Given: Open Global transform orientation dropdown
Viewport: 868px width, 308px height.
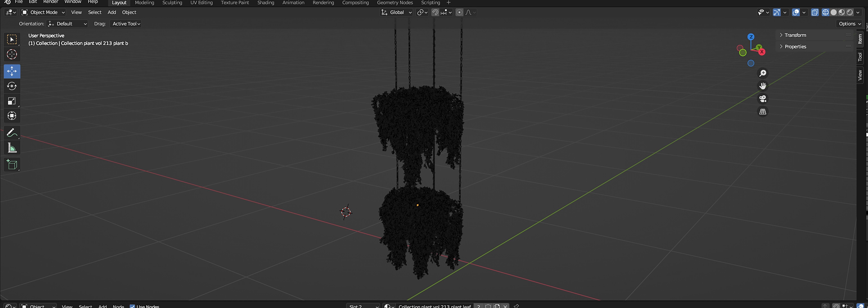Looking at the screenshot, I should (396, 13).
